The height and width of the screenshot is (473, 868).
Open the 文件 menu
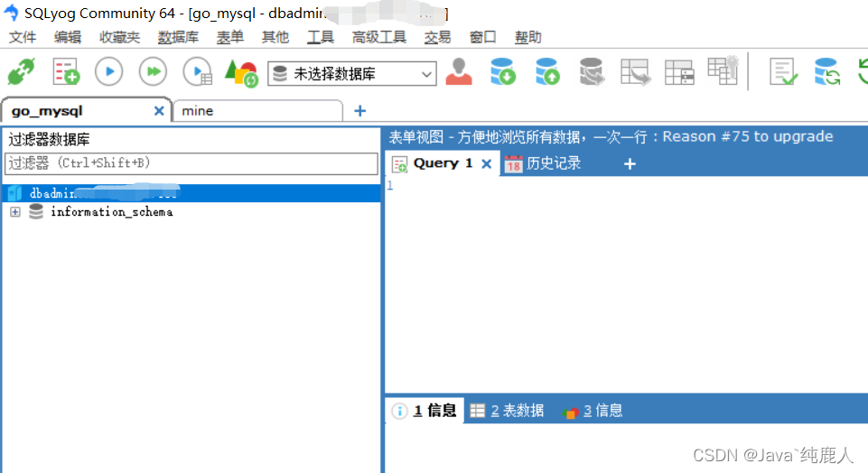(x=23, y=37)
